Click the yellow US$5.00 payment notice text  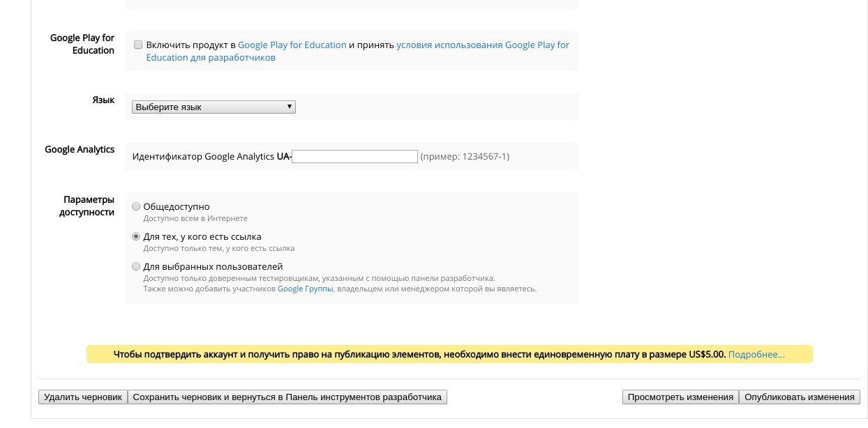(419, 354)
